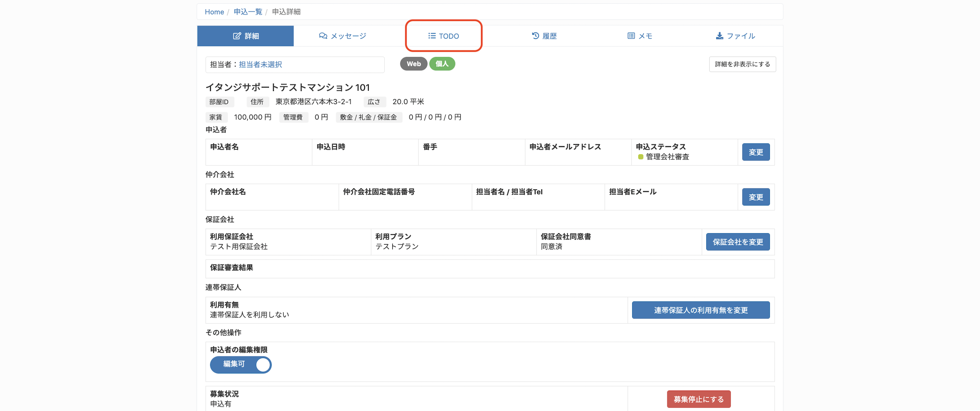Click 変更 button in 仲介会社 row
Image resolution: width=980 pixels, height=411 pixels.
click(x=756, y=197)
